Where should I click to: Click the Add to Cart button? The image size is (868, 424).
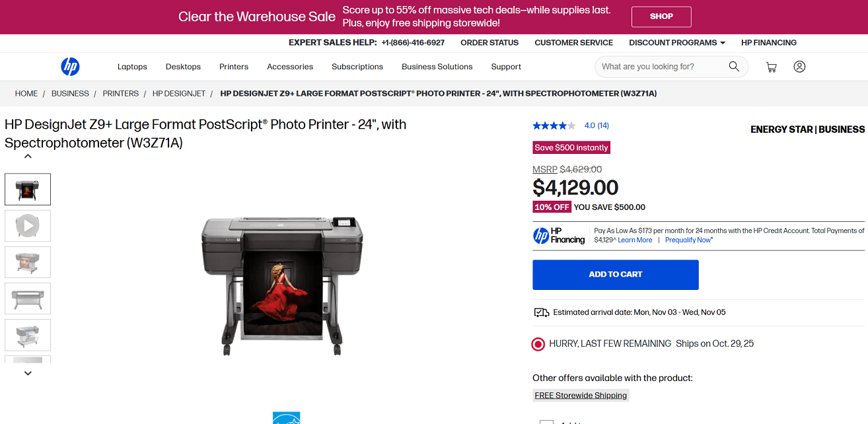[616, 275]
